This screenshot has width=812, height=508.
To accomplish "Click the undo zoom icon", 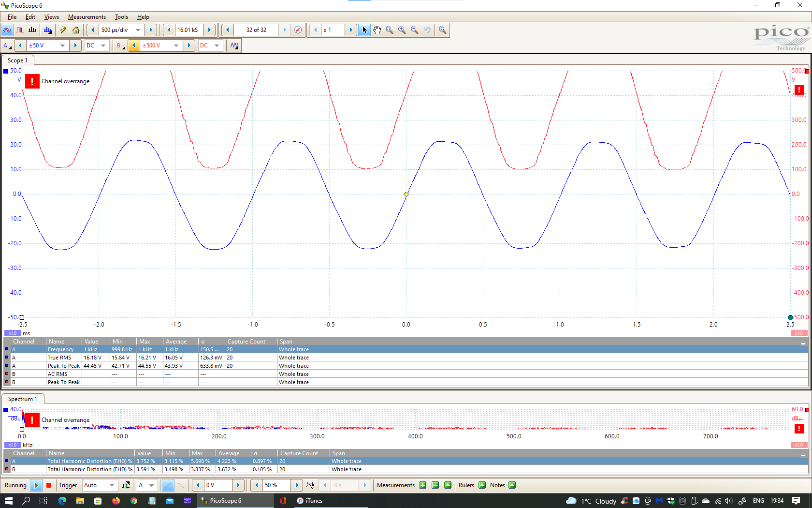I will [427, 30].
